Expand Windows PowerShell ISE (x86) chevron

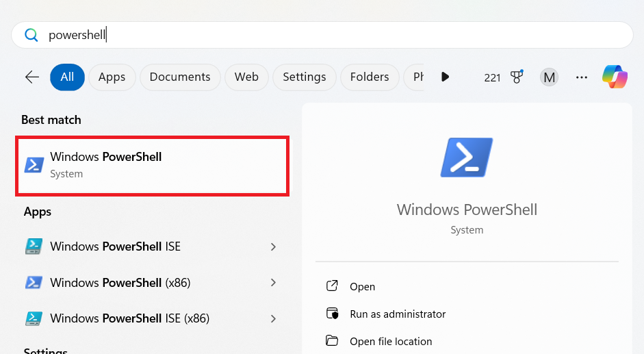(x=273, y=318)
